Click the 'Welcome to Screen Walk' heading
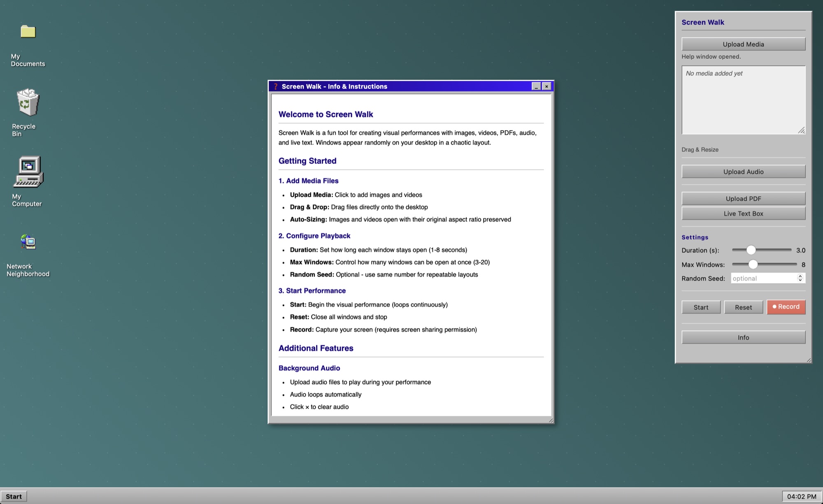Viewport: 823px width, 504px height. 325,114
